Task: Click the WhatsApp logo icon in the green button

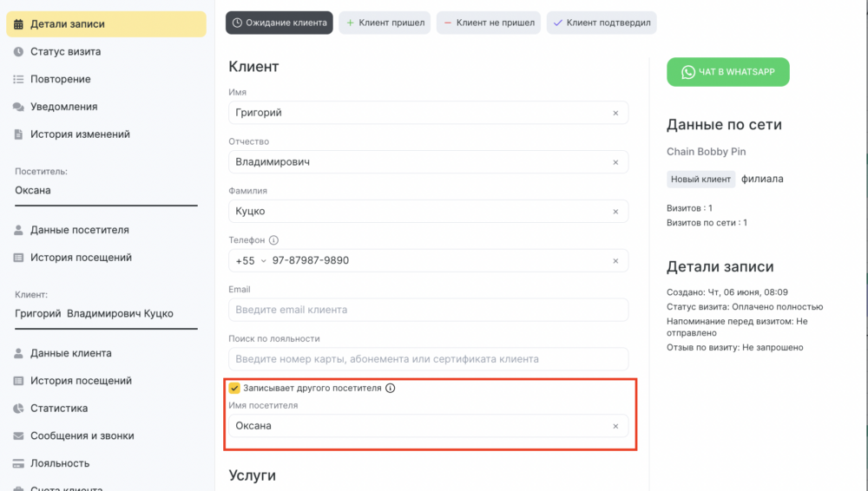Action: point(688,73)
